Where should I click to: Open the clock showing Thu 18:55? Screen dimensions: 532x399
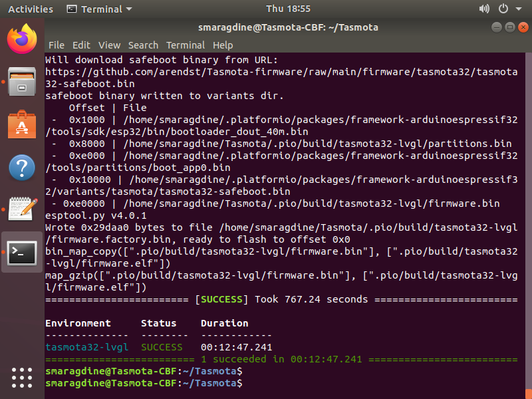point(288,9)
